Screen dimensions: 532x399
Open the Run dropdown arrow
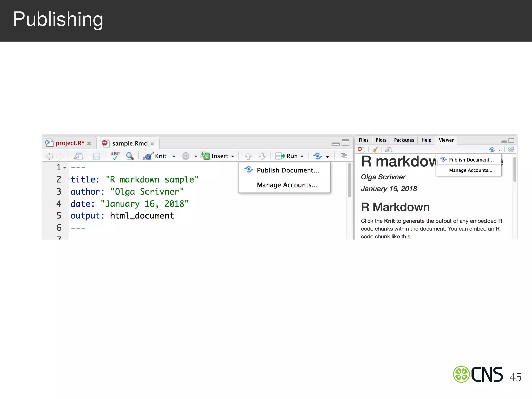302,156
